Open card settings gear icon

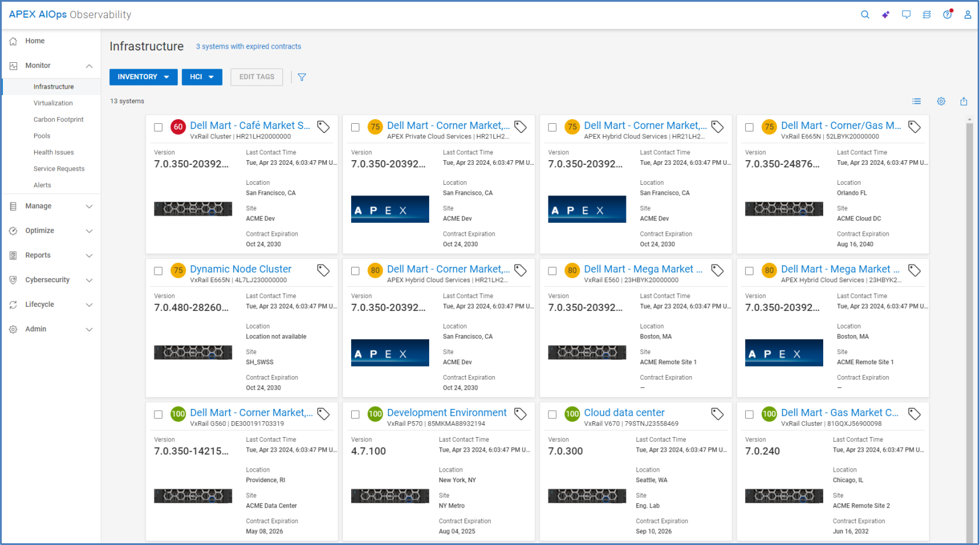tap(941, 101)
